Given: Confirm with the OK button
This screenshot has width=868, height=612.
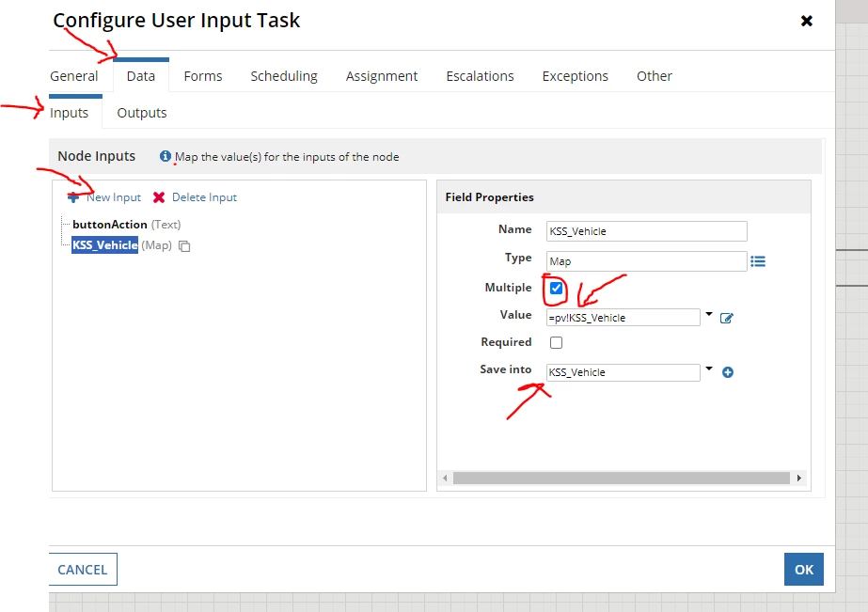Looking at the screenshot, I should (804, 570).
